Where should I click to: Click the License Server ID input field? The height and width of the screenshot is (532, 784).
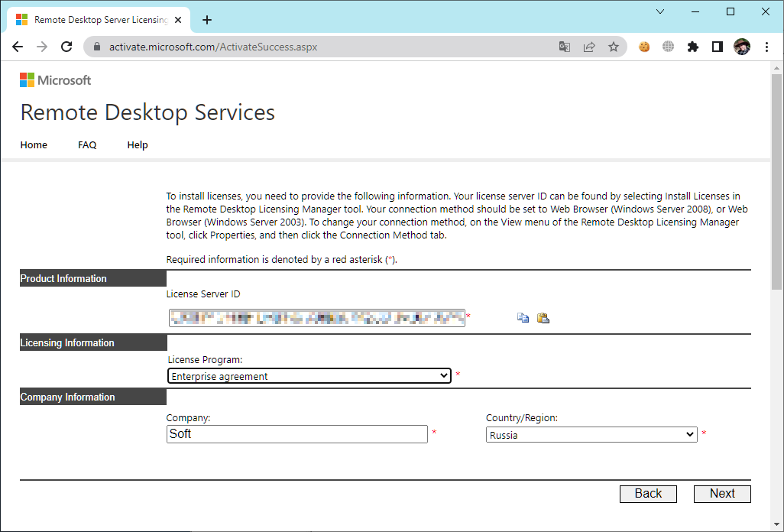coord(317,318)
